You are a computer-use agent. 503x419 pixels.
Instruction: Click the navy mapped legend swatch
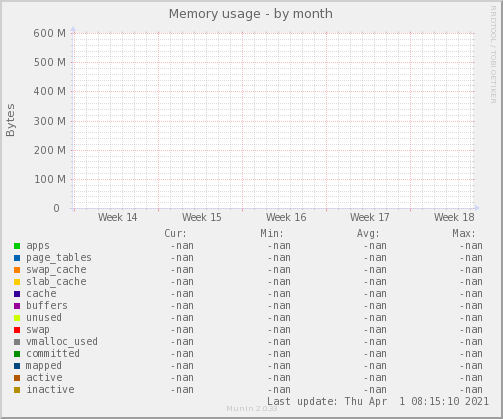tap(17, 366)
